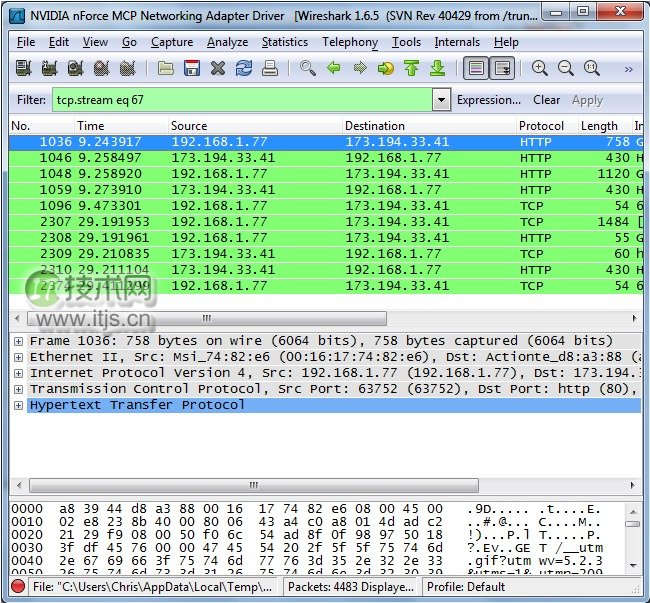Sort packets by Destination column
Viewport: 650px width, 603px height.
point(429,126)
